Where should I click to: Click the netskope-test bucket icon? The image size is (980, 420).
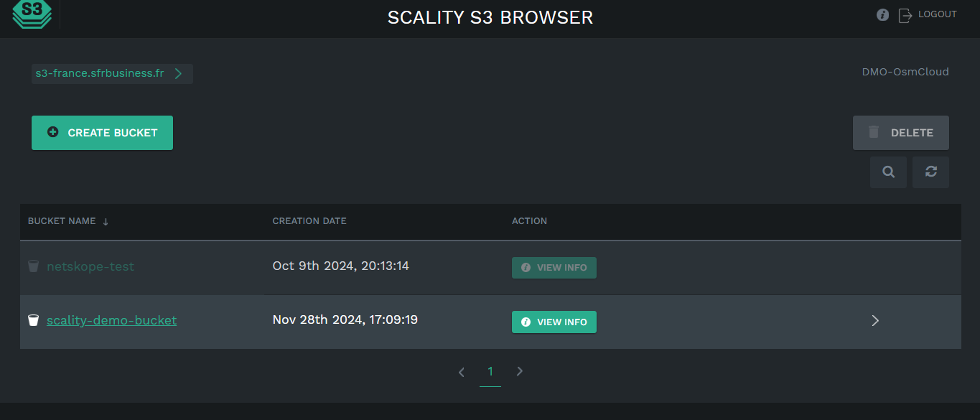(34, 266)
